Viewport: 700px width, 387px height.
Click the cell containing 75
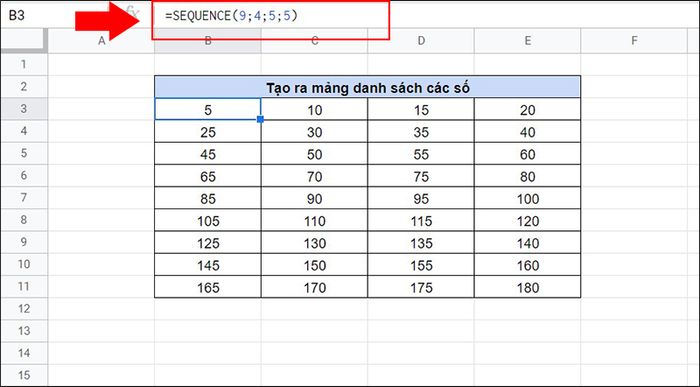coord(421,176)
